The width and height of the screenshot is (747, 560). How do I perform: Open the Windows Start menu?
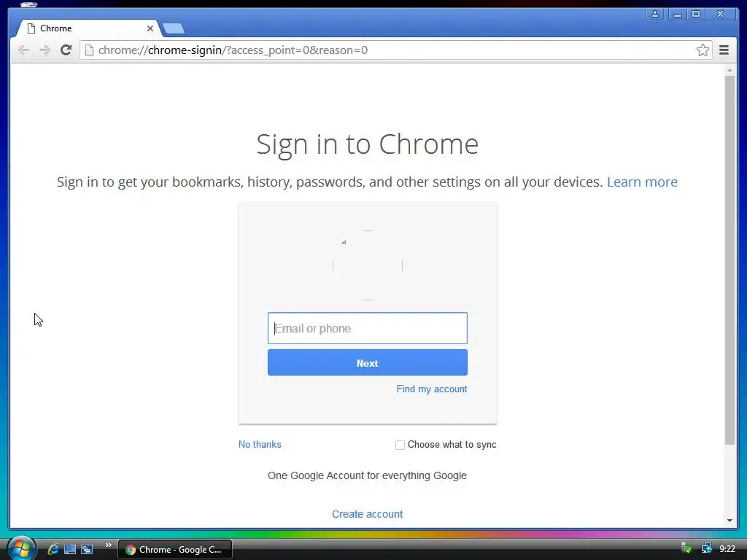click(x=21, y=548)
